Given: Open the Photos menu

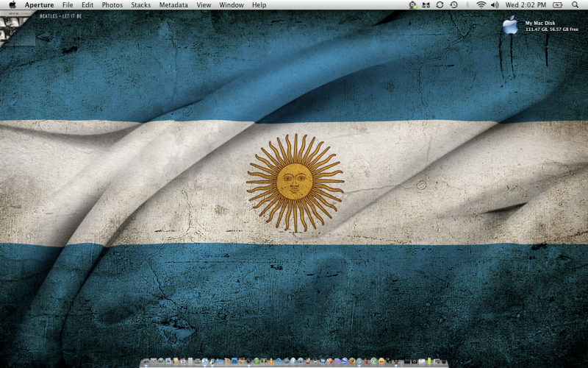Looking at the screenshot, I should (112, 4).
